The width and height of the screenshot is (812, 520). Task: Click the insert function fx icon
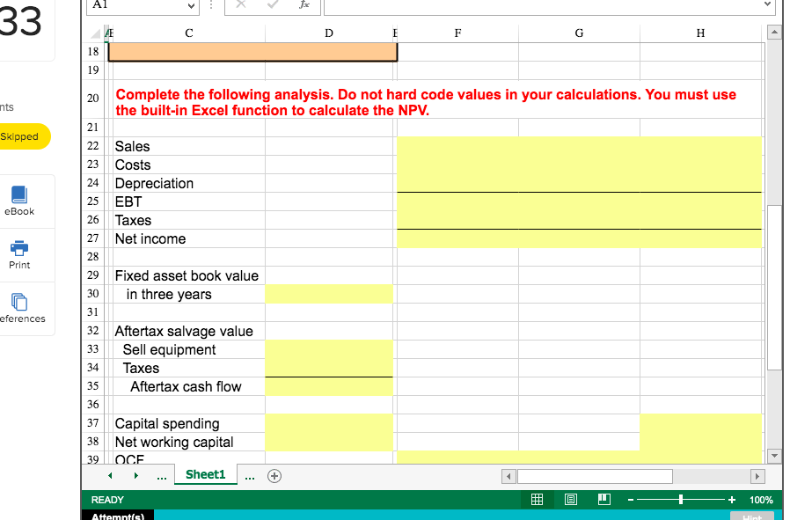(x=304, y=5)
